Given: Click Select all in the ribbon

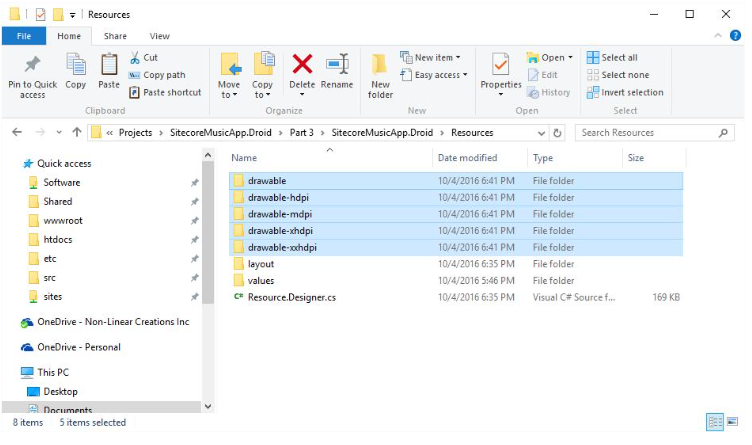Looking at the screenshot, I should 618,58.
